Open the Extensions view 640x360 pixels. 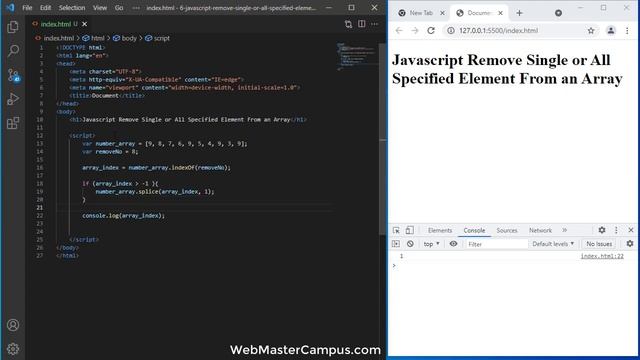[13, 123]
